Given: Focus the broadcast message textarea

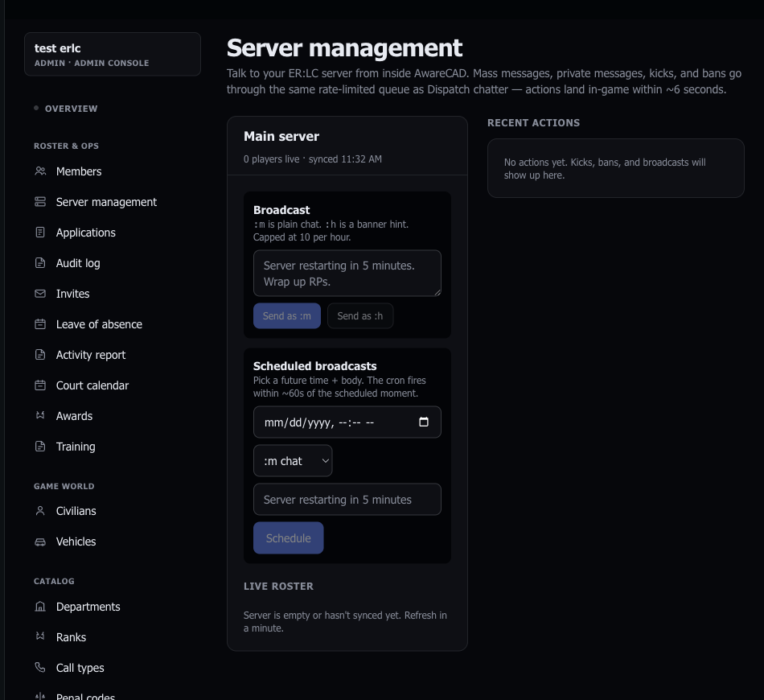Looking at the screenshot, I should click(347, 273).
